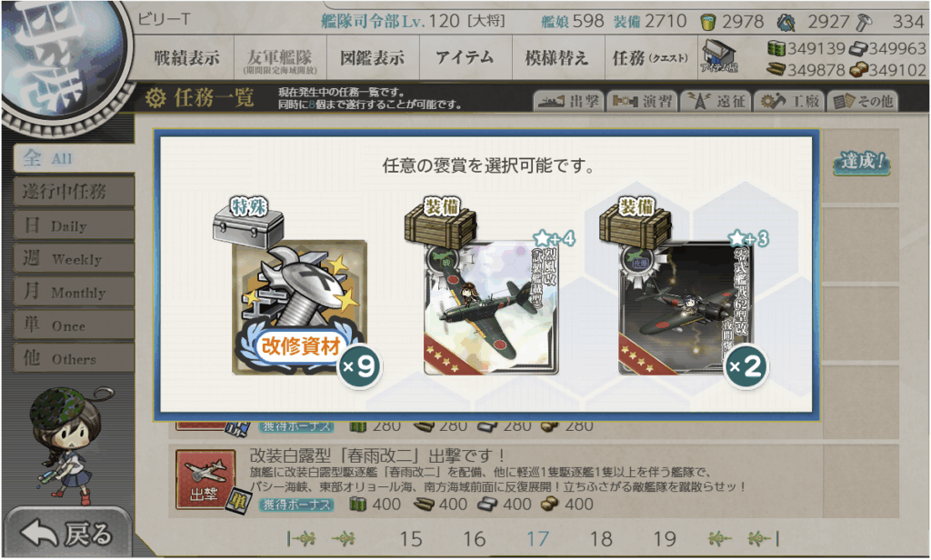Click the 出撃 sortie quest icon
The height and width of the screenshot is (560, 931).
[205, 480]
